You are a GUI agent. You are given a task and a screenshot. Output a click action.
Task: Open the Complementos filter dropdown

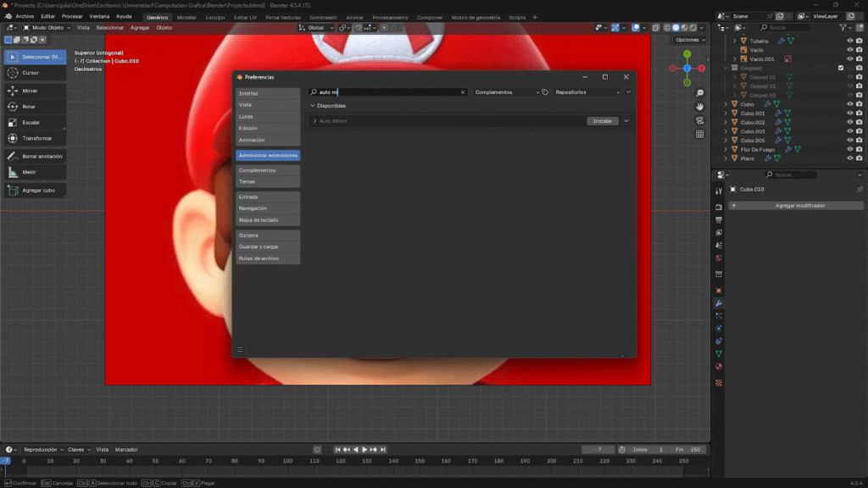(x=506, y=92)
